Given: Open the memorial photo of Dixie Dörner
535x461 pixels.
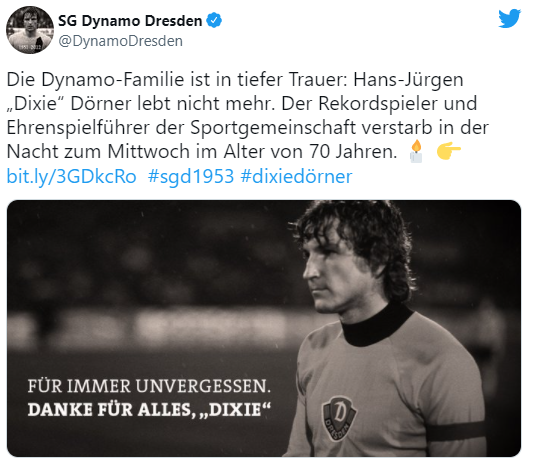Looking at the screenshot, I should 264,328.
